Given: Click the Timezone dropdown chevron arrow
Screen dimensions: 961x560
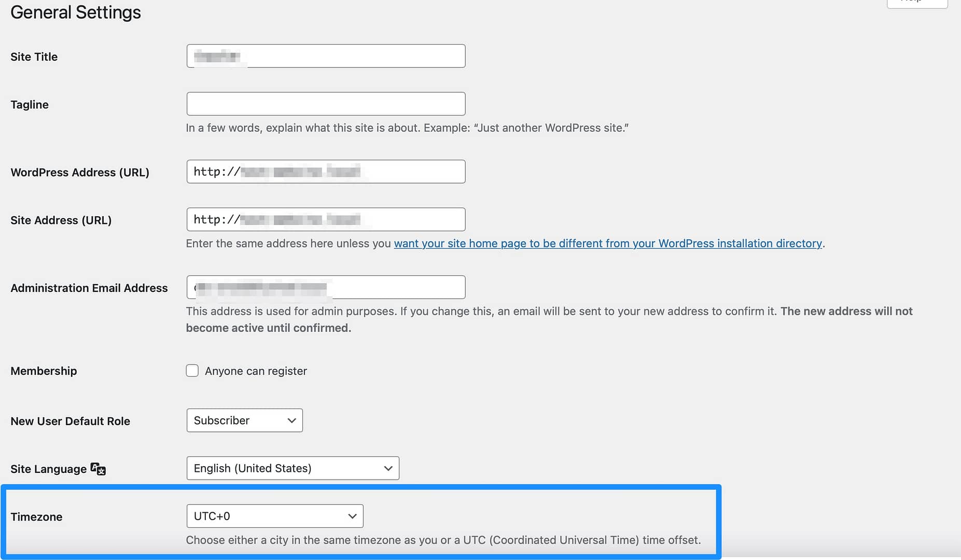Looking at the screenshot, I should (x=352, y=516).
